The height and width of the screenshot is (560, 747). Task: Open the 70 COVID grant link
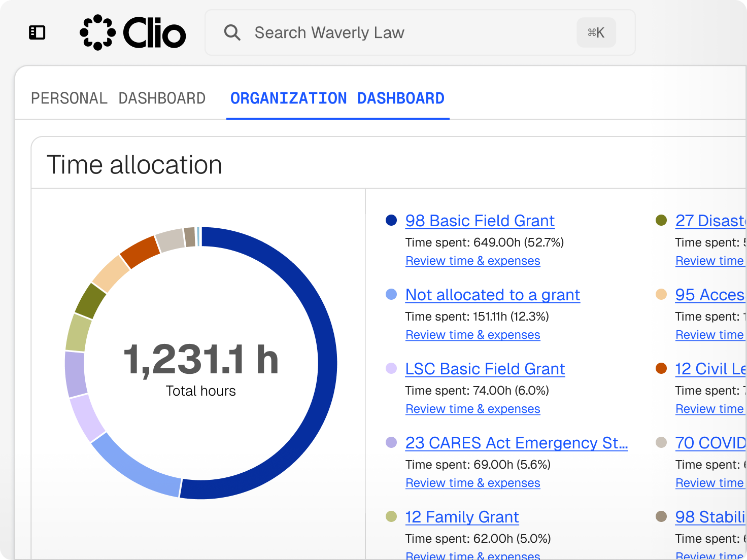710,443
